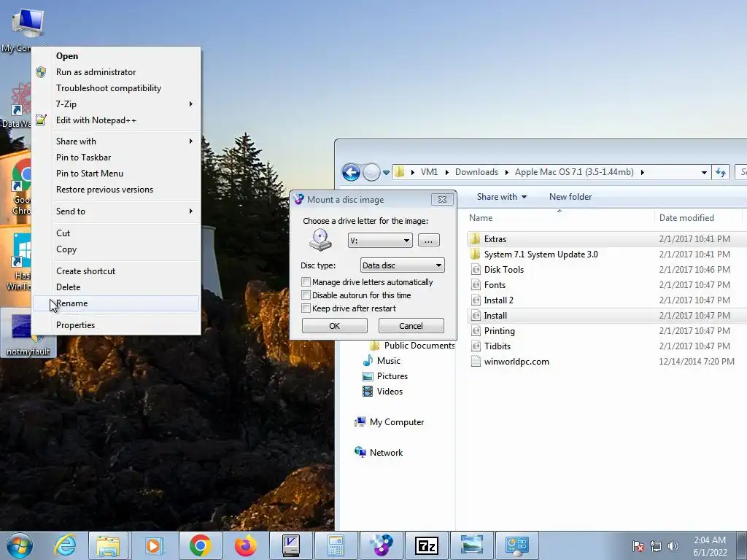Select Network in the navigation pane
The image size is (747, 560).
click(386, 452)
